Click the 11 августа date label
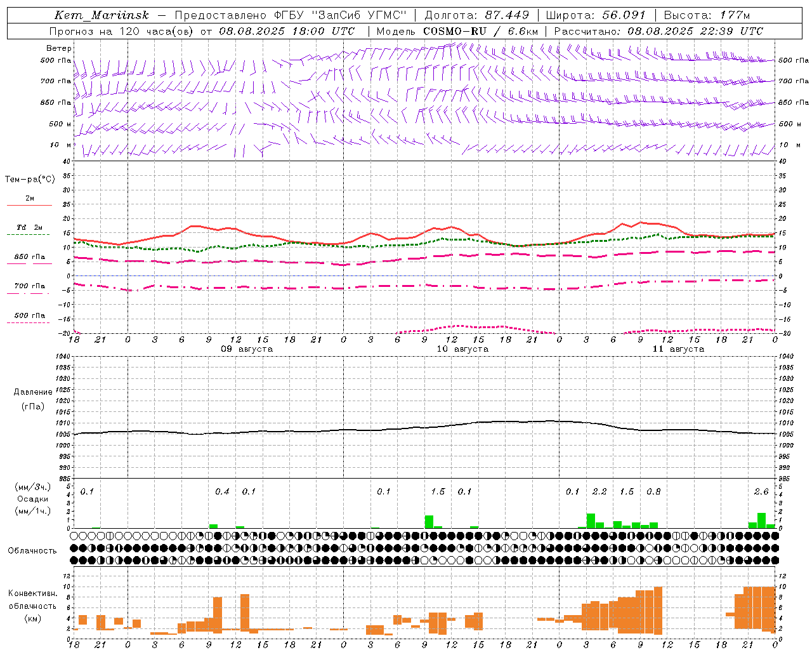The width and height of the screenshot is (812, 650). coord(678,349)
